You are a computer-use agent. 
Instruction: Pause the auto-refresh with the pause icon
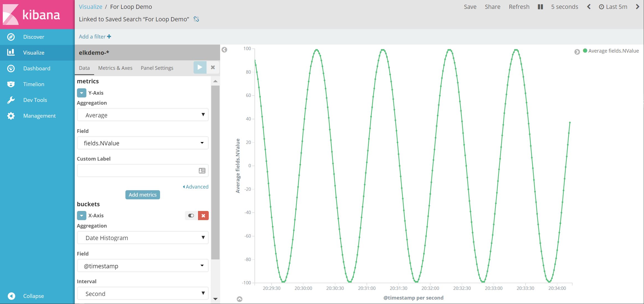[540, 7]
